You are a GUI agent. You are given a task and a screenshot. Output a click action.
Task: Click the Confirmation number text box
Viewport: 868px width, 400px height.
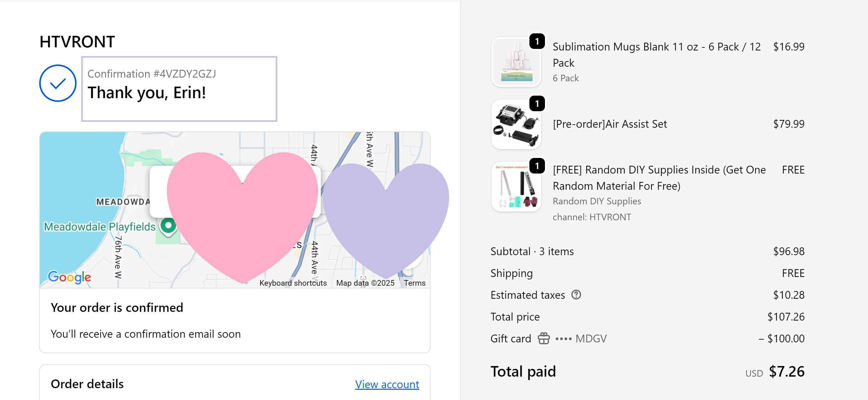coord(179,89)
